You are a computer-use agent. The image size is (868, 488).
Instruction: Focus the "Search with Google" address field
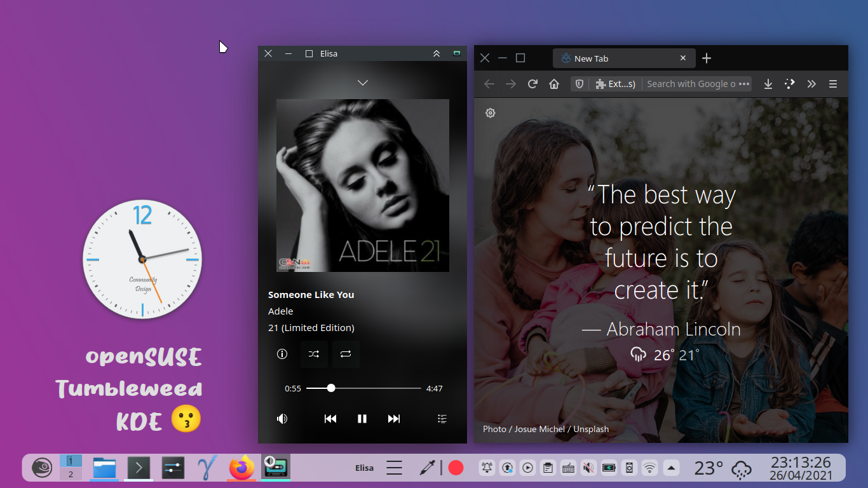[691, 84]
